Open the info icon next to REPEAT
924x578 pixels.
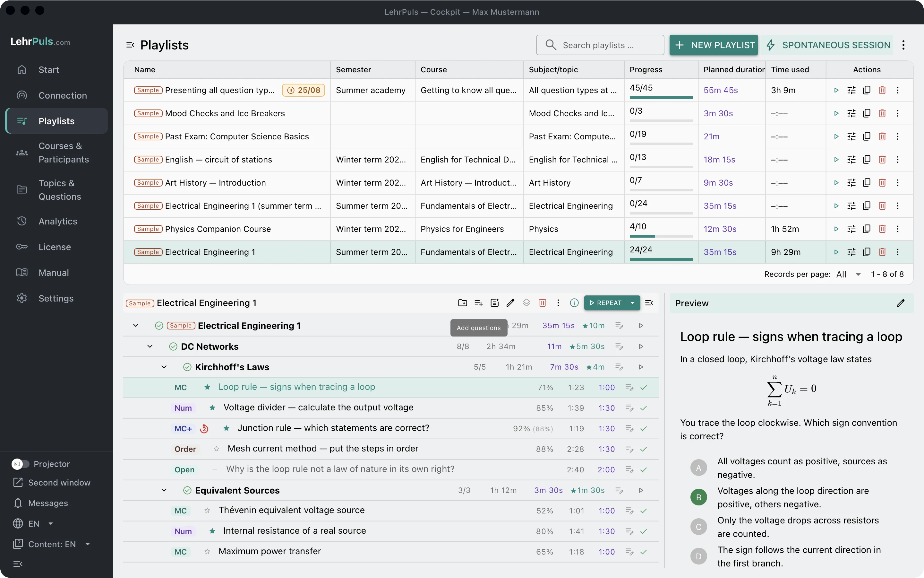pyautogui.click(x=574, y=303)
